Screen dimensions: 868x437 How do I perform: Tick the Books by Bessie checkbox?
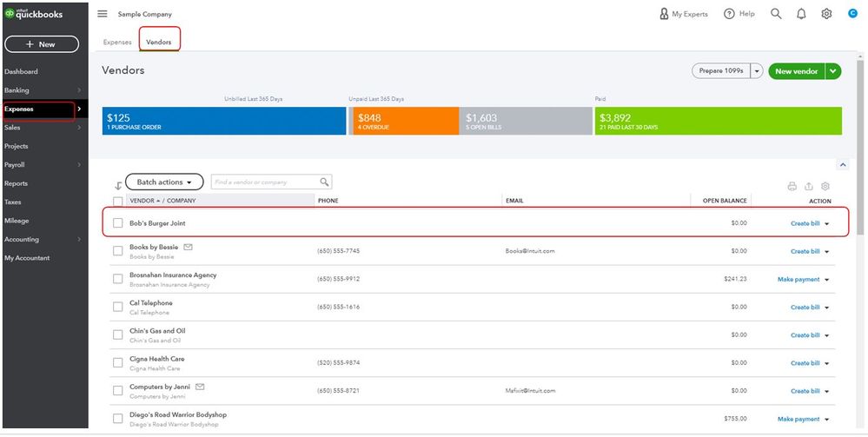click(117, 251)
